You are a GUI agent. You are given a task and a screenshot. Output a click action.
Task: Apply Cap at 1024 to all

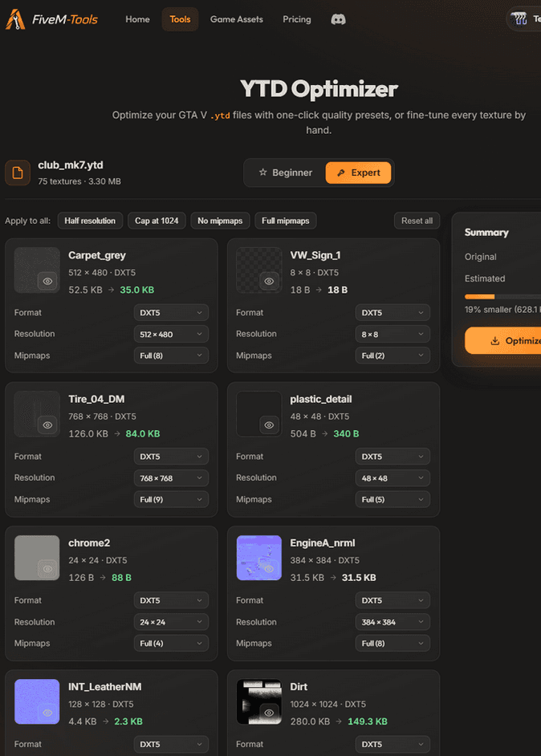point(157,221)
